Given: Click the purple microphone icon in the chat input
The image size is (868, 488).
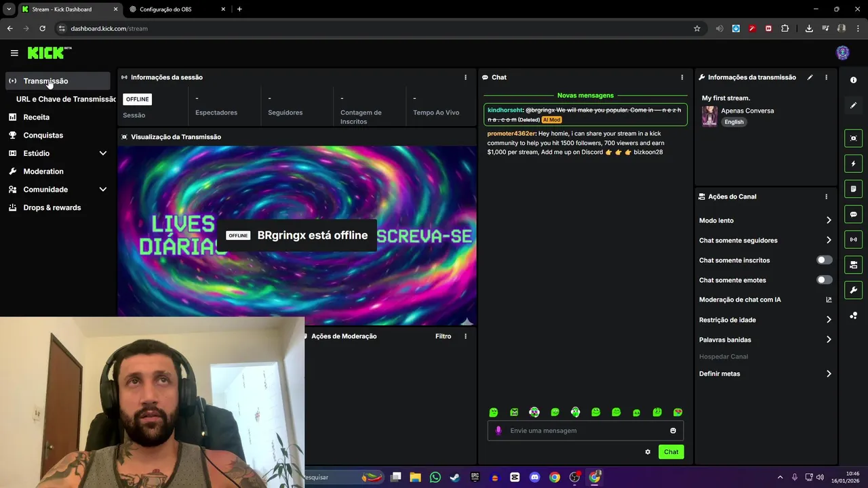Looking at the screenshot, I should tap(498, 430).
